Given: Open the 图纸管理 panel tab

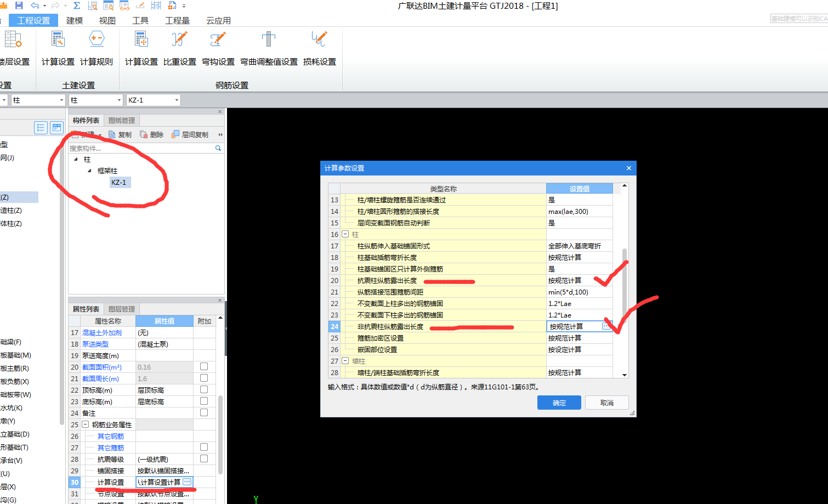Looking at the screenshot, I should pyautogui.click(x=122, y=120).
